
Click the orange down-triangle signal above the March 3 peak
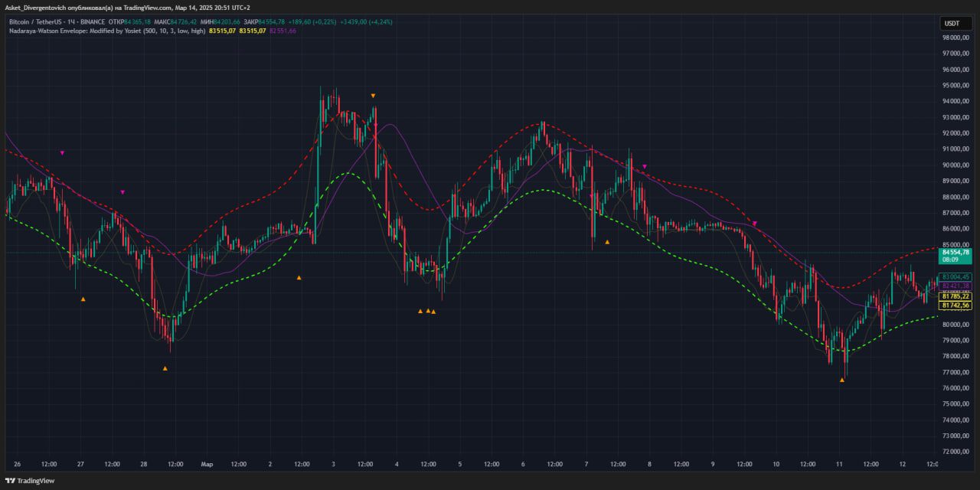[x=373, y=96]
